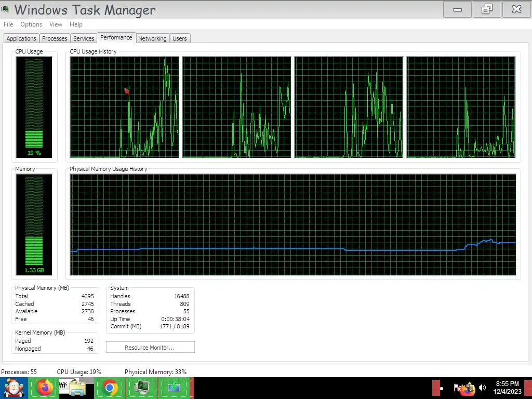Click the Total memory value 4095
Image resolution: width=532 pixels, height=399 pixels.
click(87, 296)
